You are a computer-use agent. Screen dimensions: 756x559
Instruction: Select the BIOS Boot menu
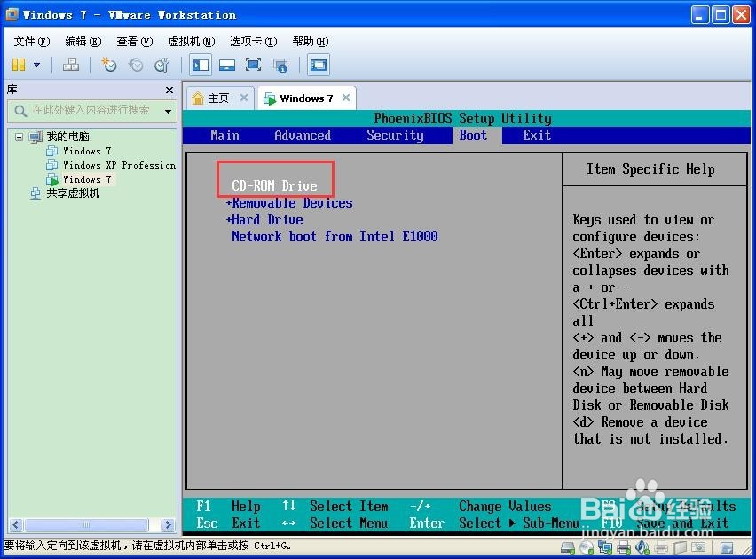[x=473, y=136]
